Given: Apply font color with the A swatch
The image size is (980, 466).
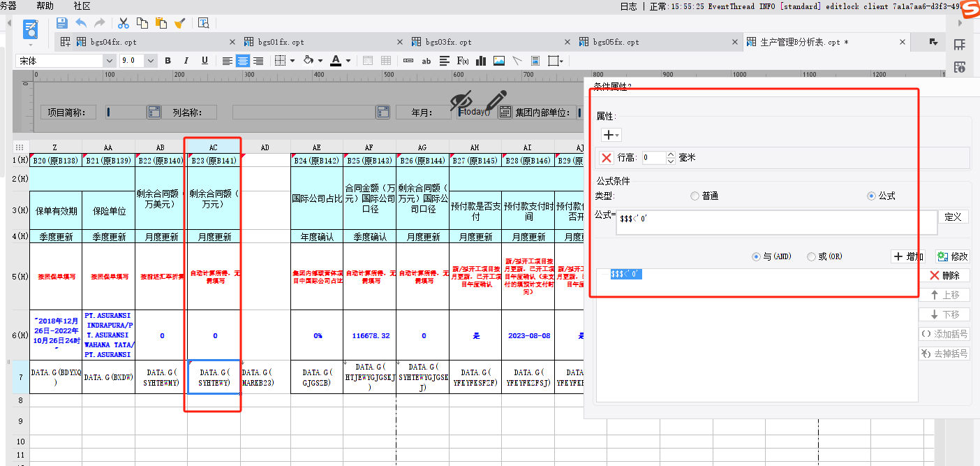Looking at the screenshot, I should point(336,61).
